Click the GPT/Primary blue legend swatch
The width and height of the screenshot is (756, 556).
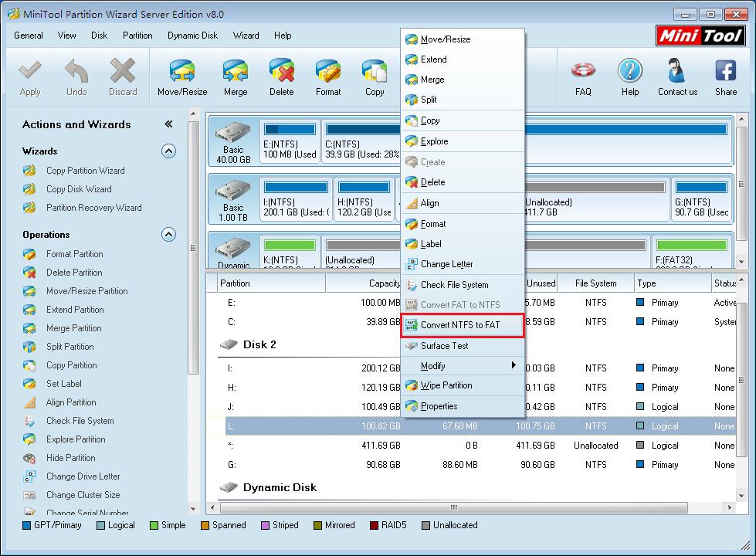(x=26, y=526)
